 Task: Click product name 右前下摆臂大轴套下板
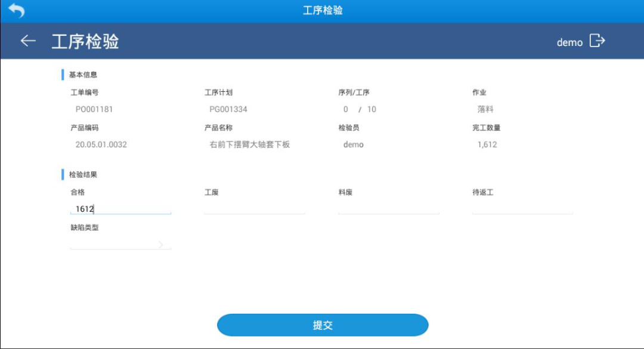pos(250,145)
